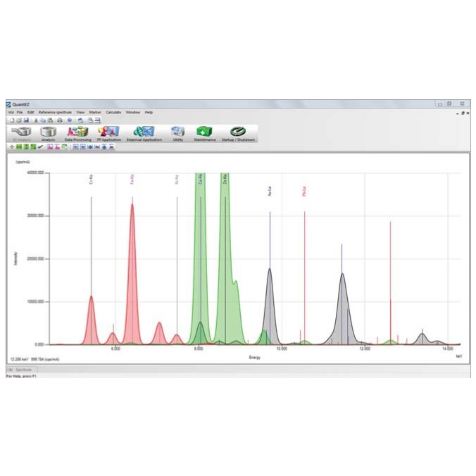Screen dimensions: 476x476
Task: Open the Analysis module
Action: [x=48, y=132]
